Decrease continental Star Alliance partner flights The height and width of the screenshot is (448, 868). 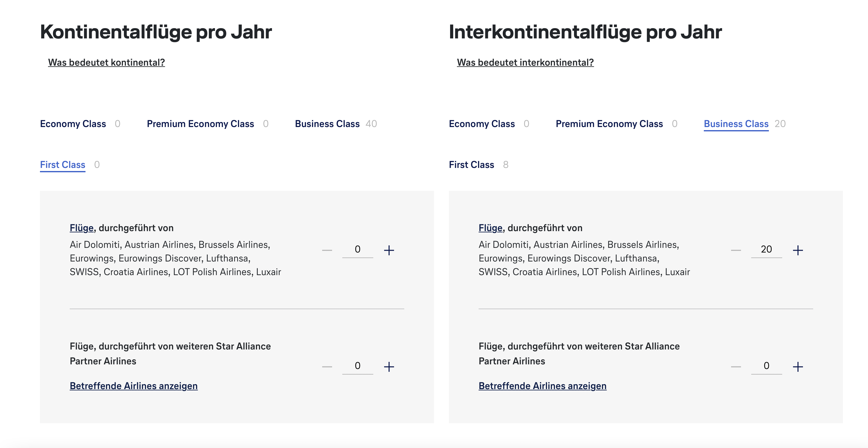click(327, 367)
